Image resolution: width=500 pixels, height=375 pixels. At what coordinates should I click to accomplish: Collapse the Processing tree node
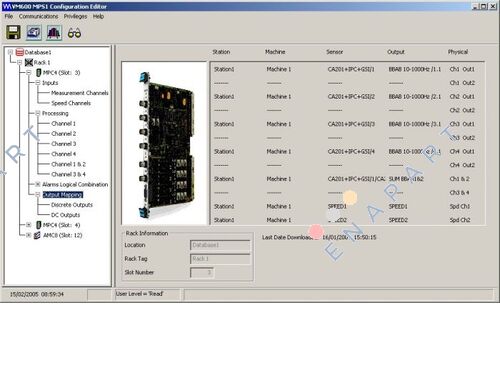pos(38,113)
